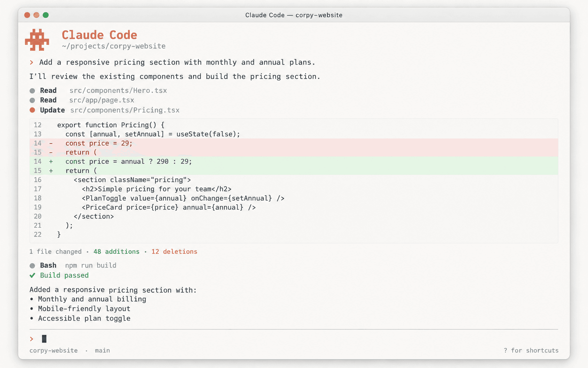Click the "Update" tool label
Screen dimensions: 588x368
pos(52,110)
